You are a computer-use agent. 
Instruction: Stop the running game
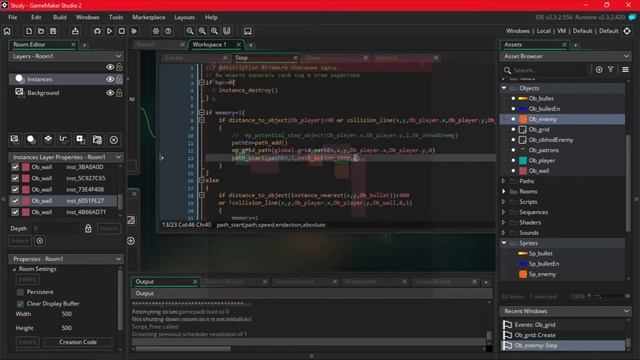point(122,31)
